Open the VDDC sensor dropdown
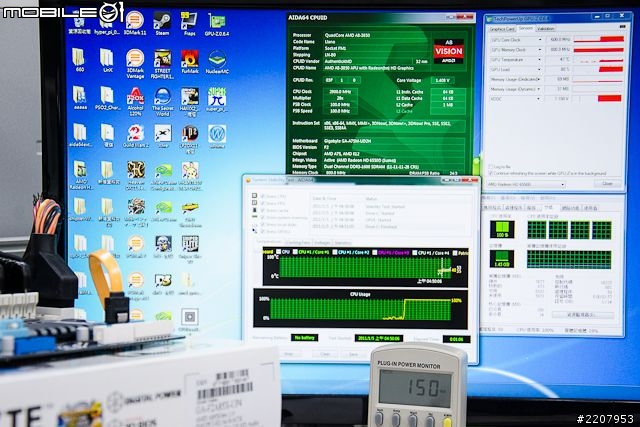 pyautogui.click(x=540, y=99)
